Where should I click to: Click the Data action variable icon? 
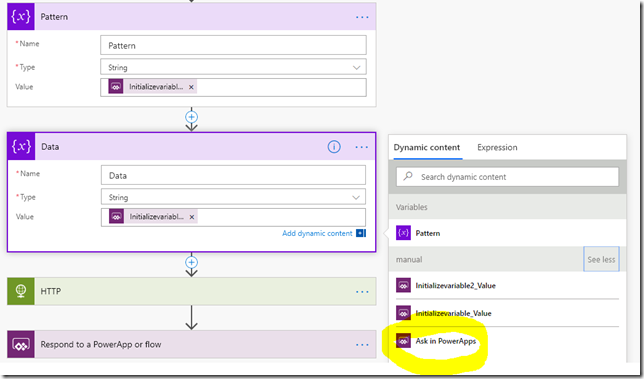(x=21, y=146)
